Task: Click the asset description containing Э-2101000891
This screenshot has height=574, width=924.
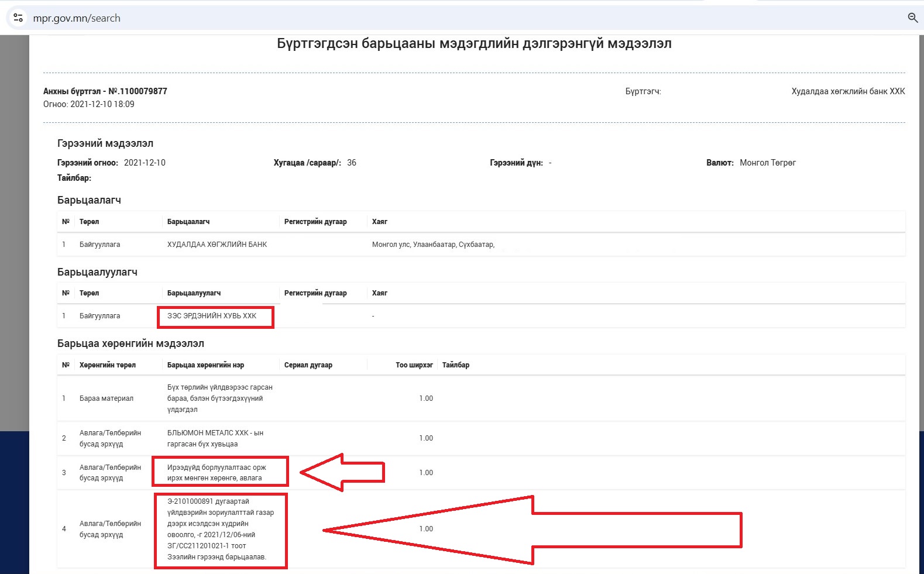Action: [x=220, y=529]
